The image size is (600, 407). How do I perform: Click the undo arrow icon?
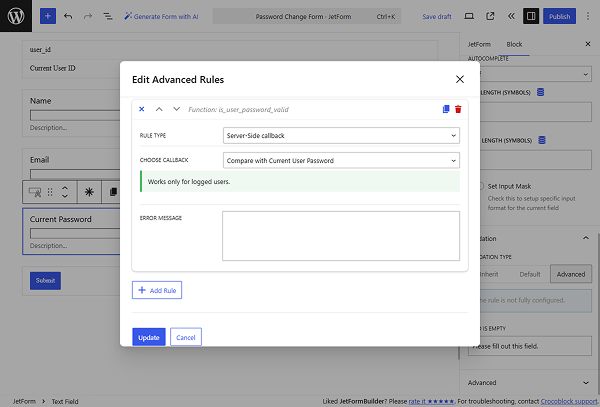click(68, 16)
